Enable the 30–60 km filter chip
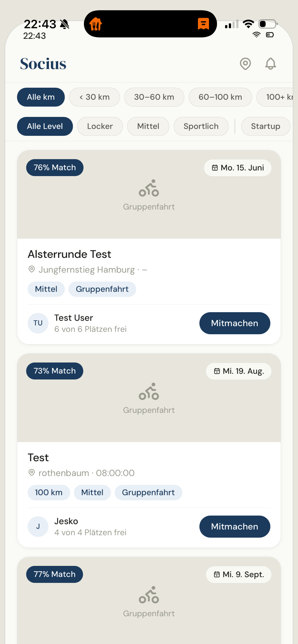 coord(154,97)
